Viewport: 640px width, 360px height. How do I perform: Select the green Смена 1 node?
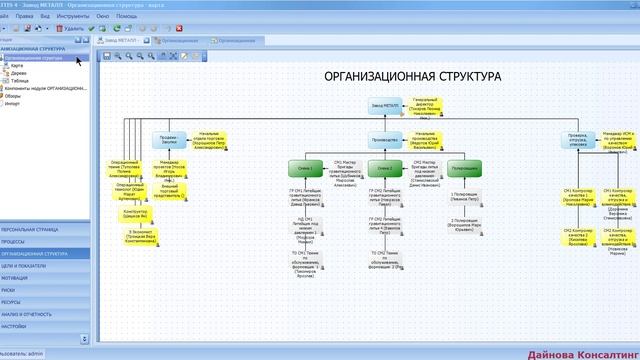[305, 168]
